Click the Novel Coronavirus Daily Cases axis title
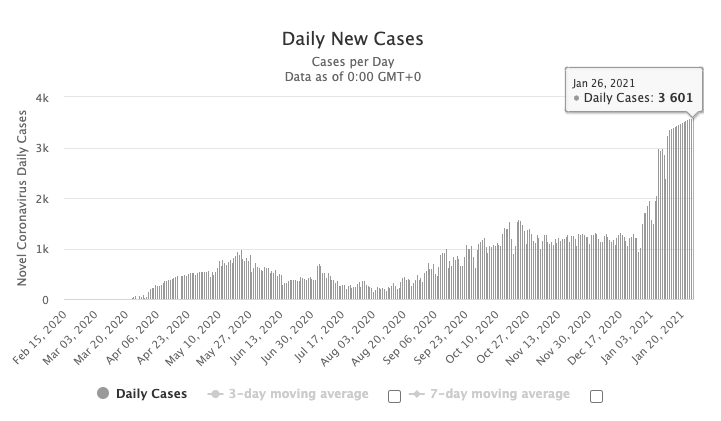This screenshot has width=721, height=421. [x=22, y=198]
